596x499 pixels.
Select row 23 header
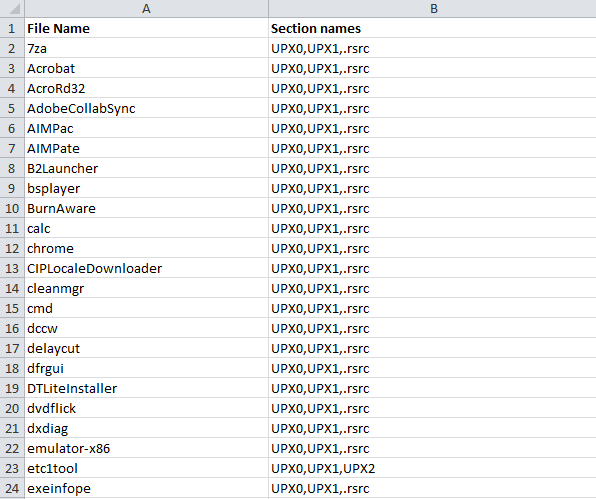[x=12, y=468]
